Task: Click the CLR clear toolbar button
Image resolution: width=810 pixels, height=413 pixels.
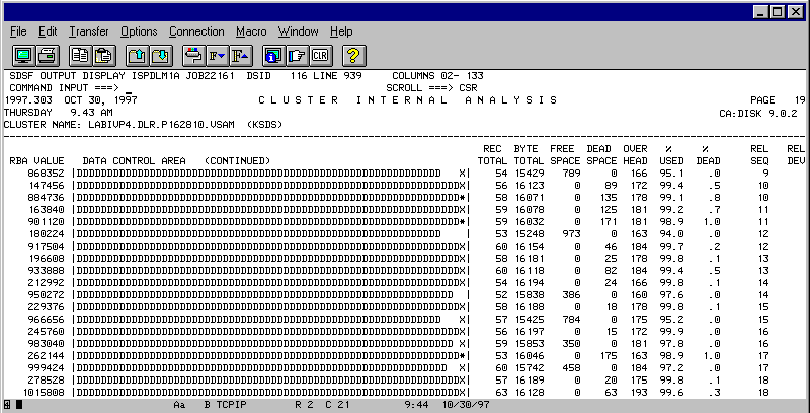Action: point(320,55)
